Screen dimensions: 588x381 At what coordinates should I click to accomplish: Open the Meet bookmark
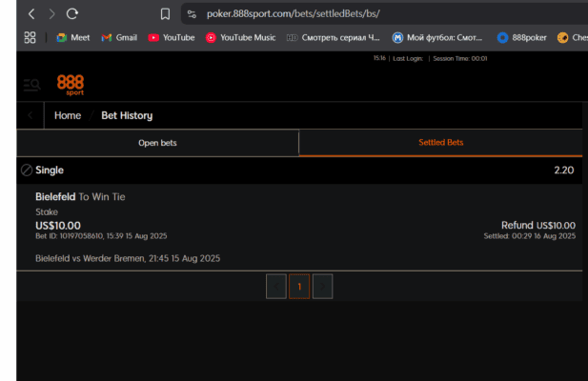click(73, 37)
